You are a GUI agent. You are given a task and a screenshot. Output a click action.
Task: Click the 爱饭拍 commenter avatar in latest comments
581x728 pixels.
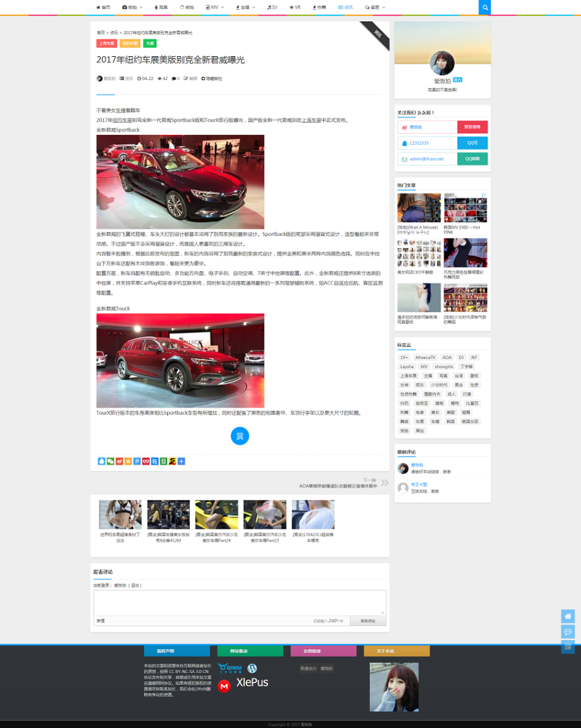[x=403, y=468]
